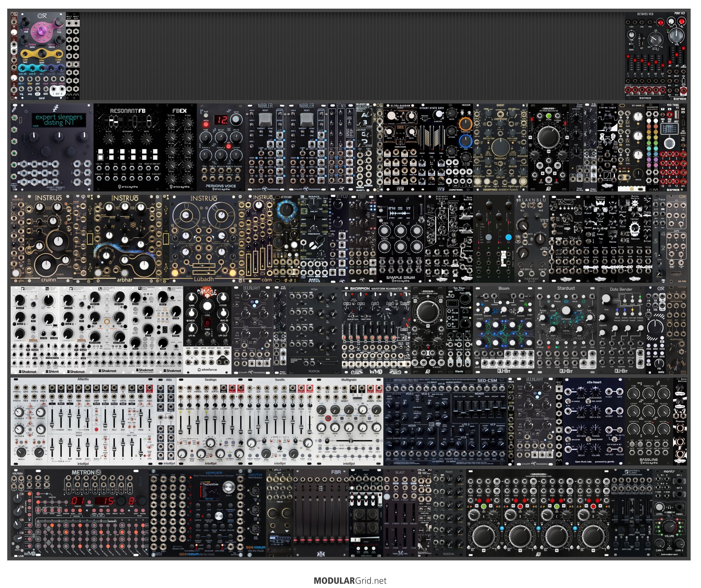
Task: Open the Sealegs delay module
Action: 210,421
